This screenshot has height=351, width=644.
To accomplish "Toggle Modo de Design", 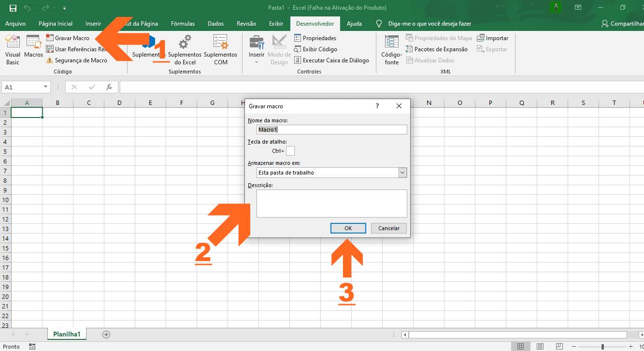I will [279, 50].
